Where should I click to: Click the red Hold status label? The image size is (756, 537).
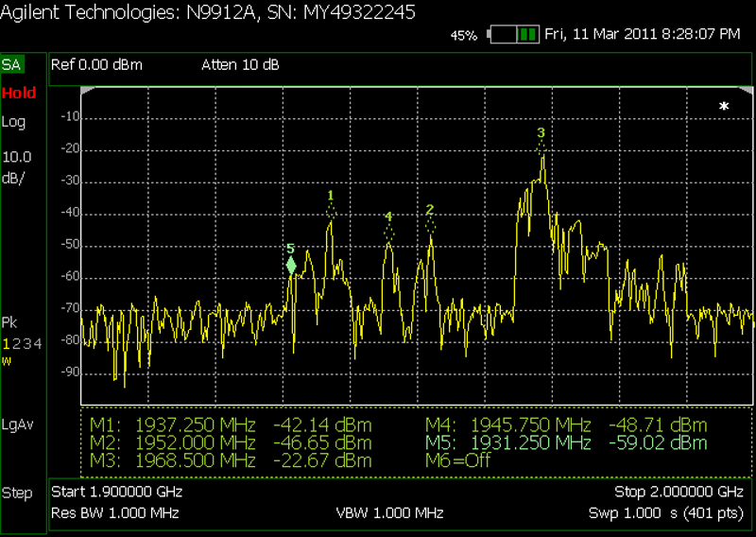19,93
